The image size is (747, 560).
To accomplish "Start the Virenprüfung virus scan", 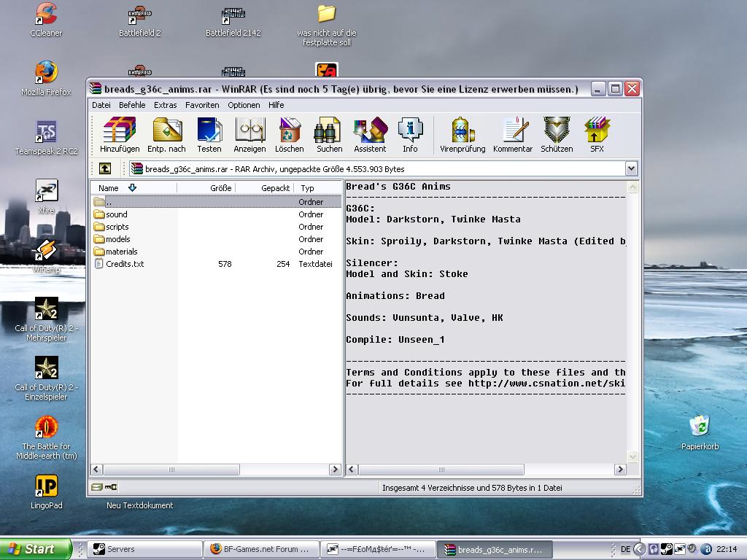I will (462, 135).
